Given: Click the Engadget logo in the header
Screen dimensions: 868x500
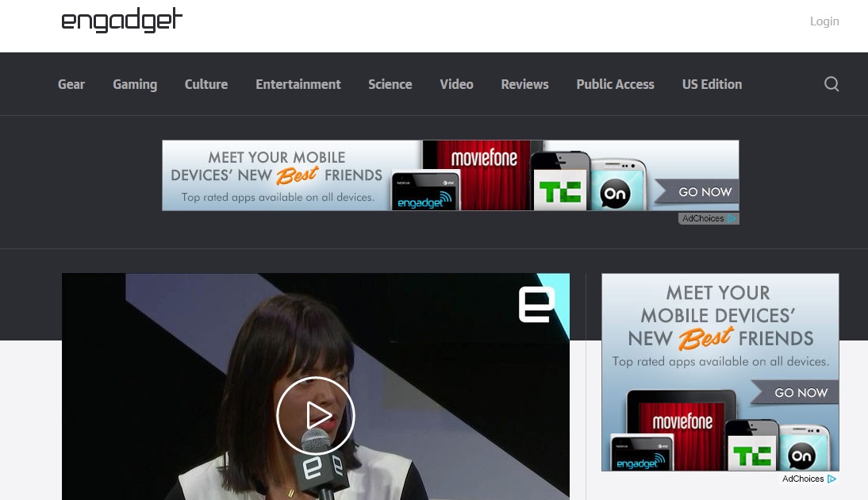Looking at the screenshot, I should click(121, 20).
